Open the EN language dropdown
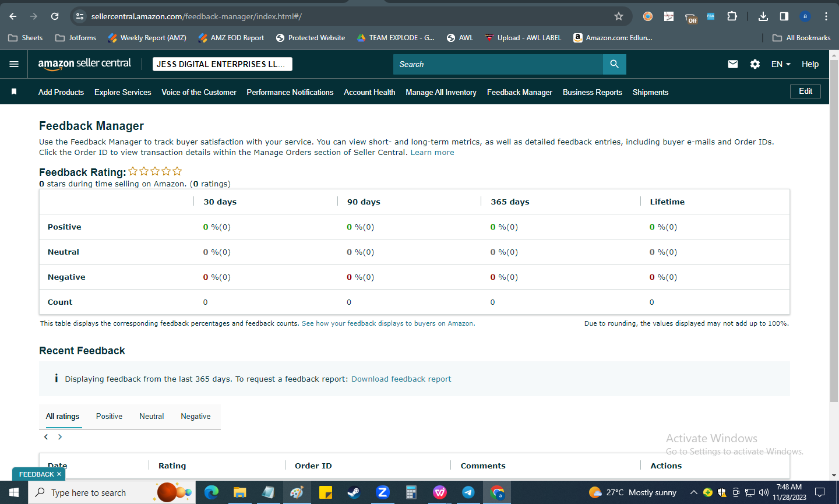This screenshot has width=839, height=504. (781, 64)
